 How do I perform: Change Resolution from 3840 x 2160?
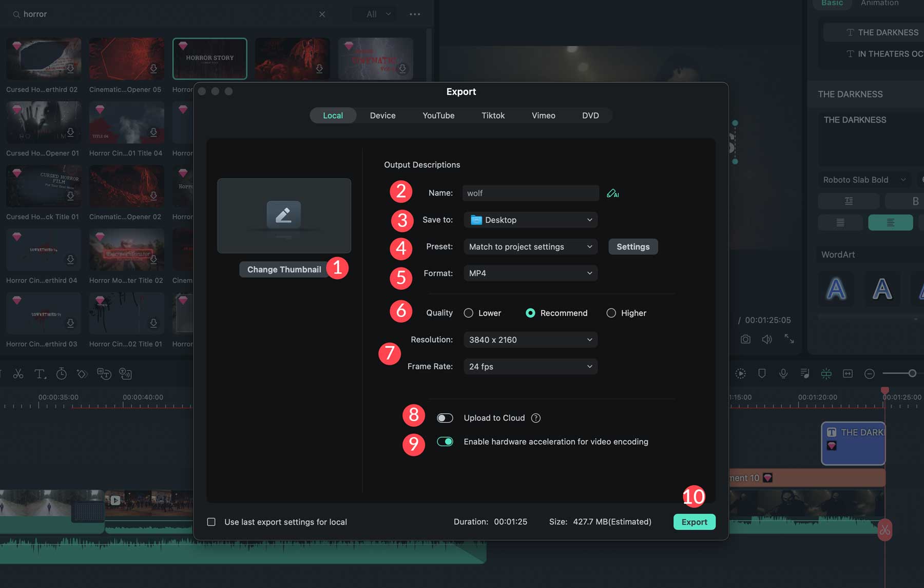[x=530, y=339]
